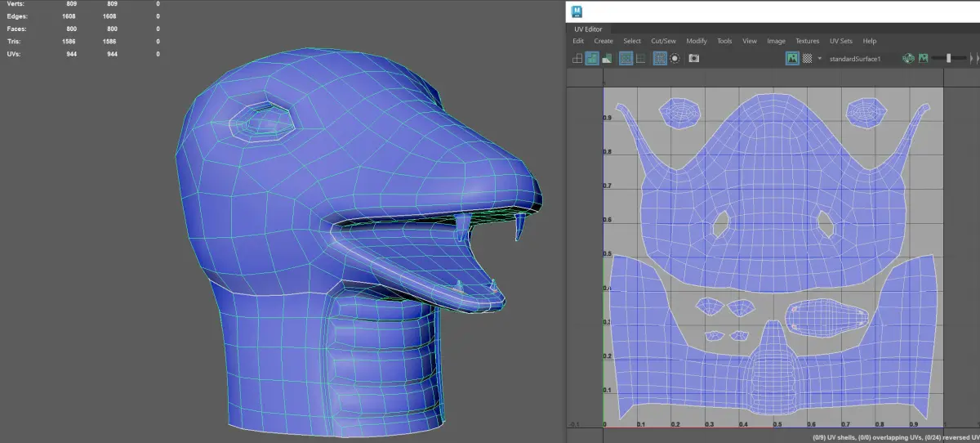Open the Textures menu
This screenshot has width=980, height=443.
tap(807, 41)
